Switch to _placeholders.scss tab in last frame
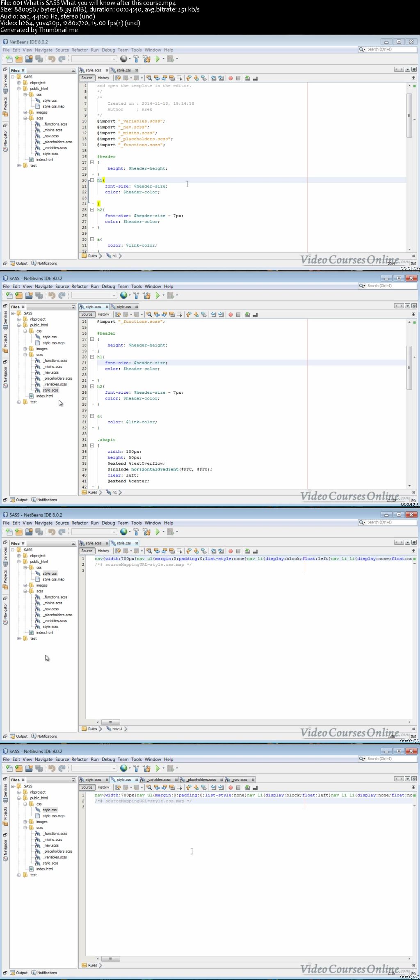The width and height of the screenshot is (420, 980). coord(201,780)
